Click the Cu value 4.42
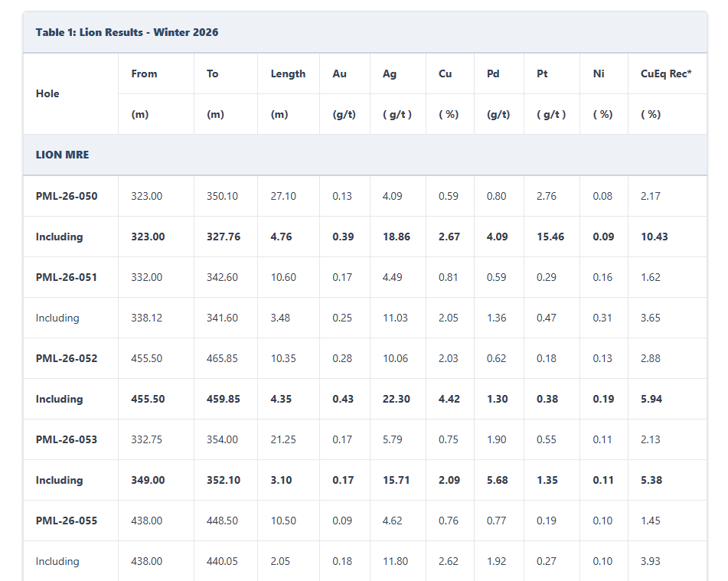Image resolution: width=728 pixels, height=581 pixels. 449,399
